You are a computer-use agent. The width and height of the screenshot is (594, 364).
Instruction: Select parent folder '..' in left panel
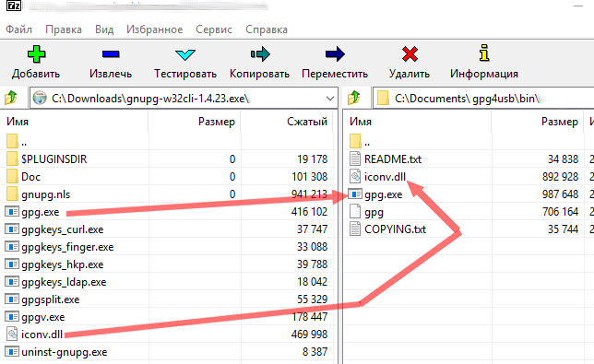coord(24,143)
